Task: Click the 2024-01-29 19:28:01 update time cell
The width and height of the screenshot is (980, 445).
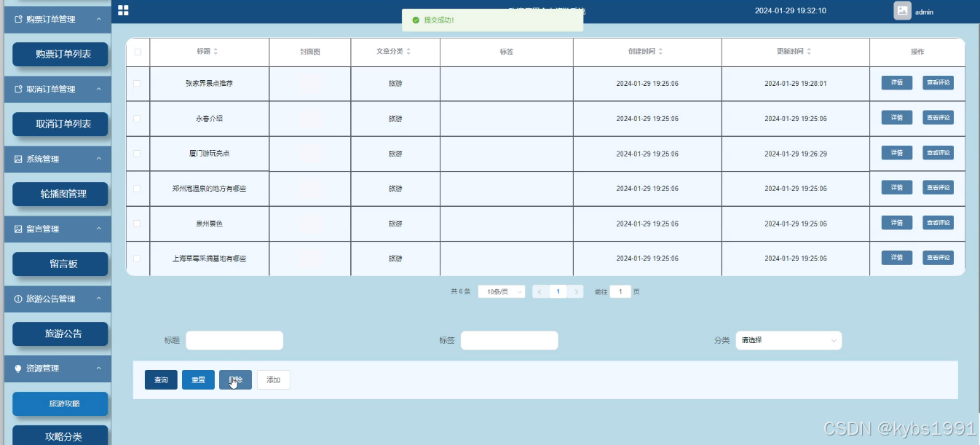Action: [x=796, y=84]
